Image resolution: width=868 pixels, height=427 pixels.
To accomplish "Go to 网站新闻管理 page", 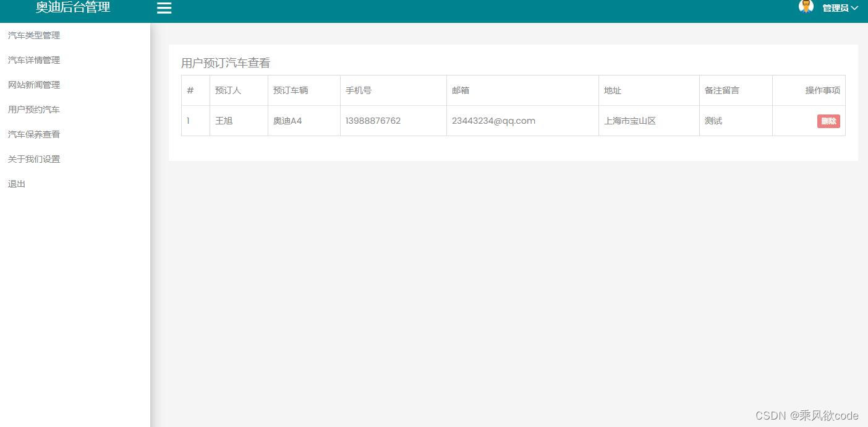I will tap(34, 85).
